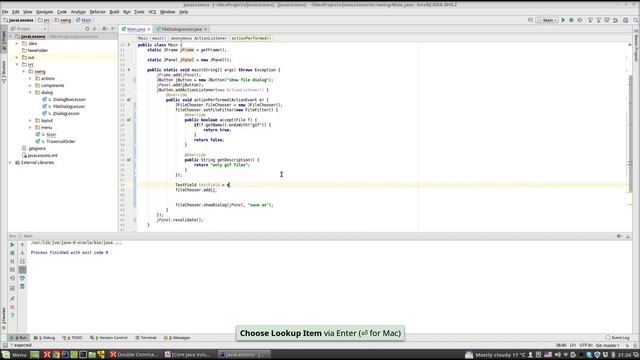Open Run panel settings gear icon
The height and width of the screenshot is (360, 640).
[620, 236]
